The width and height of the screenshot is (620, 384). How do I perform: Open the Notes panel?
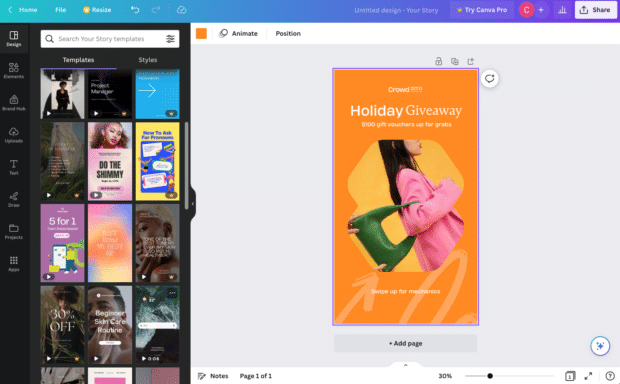tap(213, 376)
